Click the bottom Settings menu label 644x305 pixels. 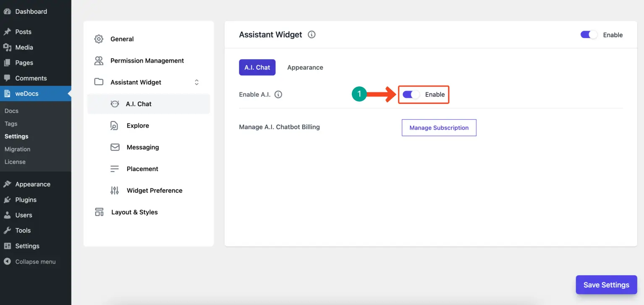27,246
